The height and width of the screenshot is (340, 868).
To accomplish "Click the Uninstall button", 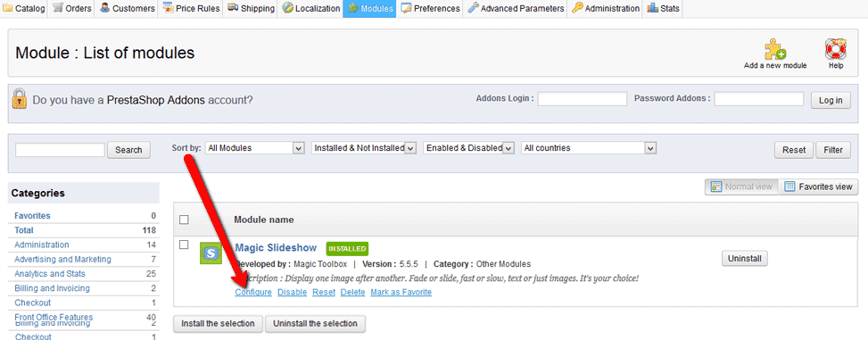I will (x=745, y=258).
